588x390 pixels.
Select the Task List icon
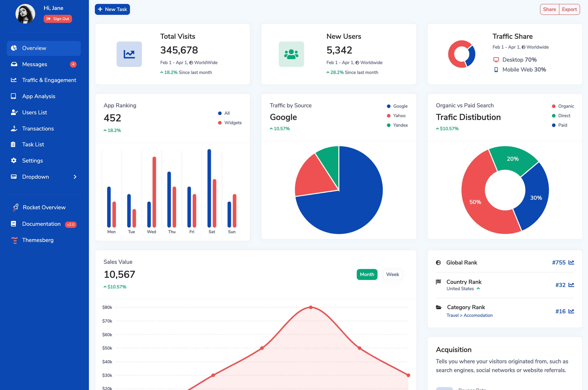click(x=14, y=144)
